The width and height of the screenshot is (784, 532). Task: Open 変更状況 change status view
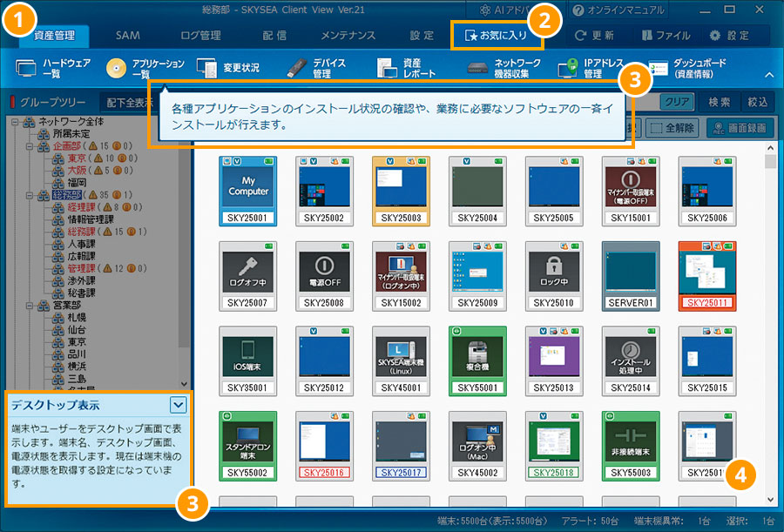point(206,68)
